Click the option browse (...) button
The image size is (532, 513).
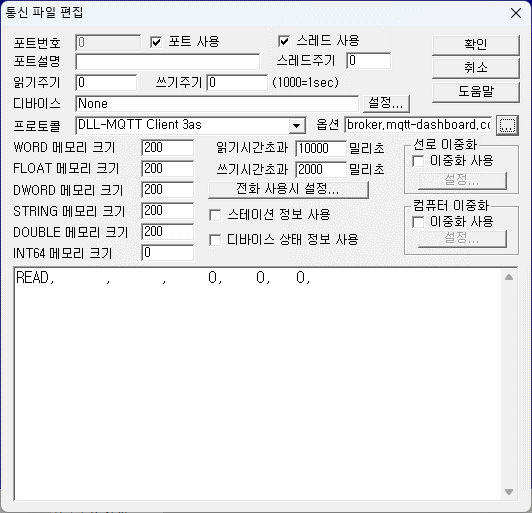[507, 125]
